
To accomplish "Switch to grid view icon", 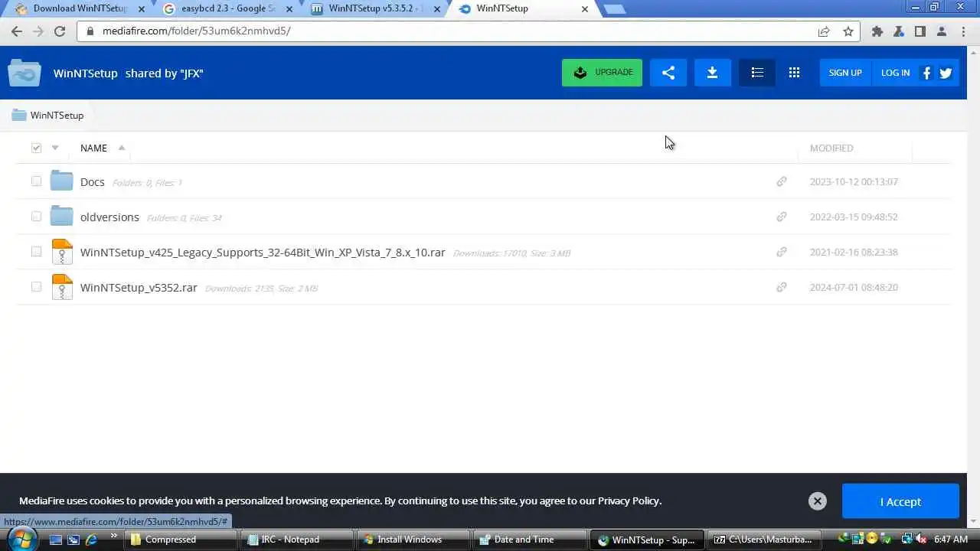I will click(x=794, y=73).
